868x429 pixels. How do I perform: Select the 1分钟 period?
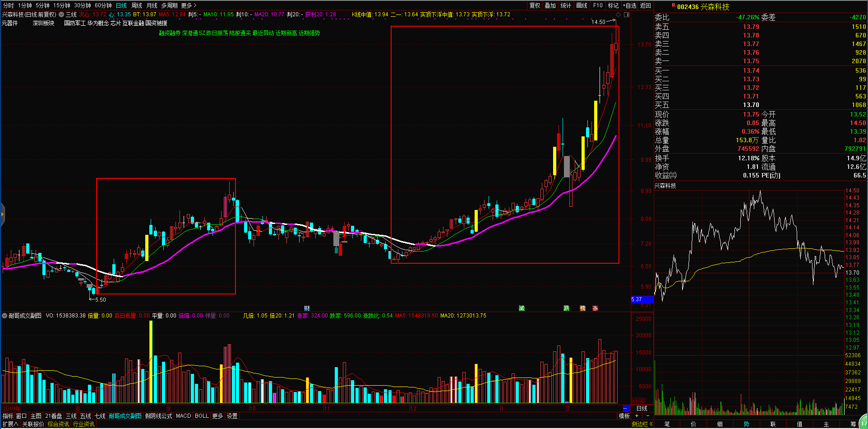(x=25, y=5)
